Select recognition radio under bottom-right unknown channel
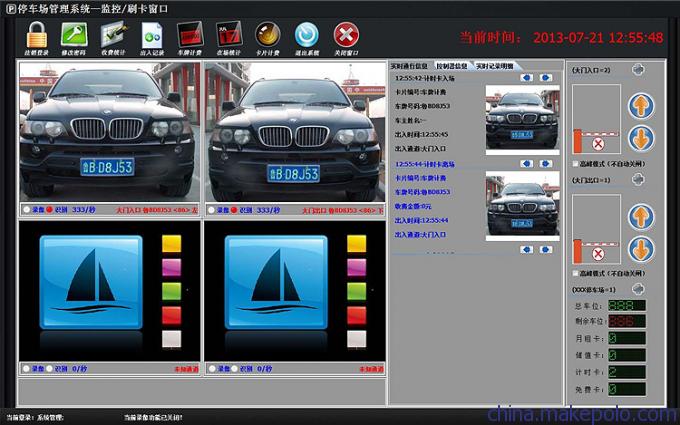Screen dimensions: 680x425 [234, 369]
